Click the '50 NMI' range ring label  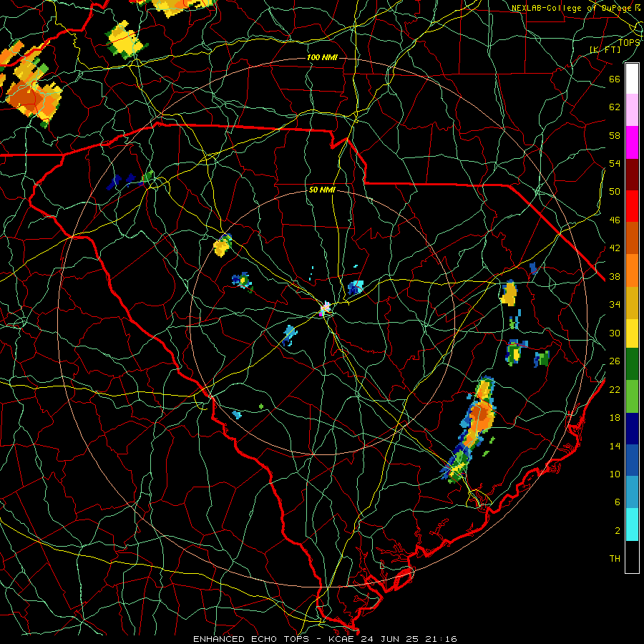coord(322,190)
